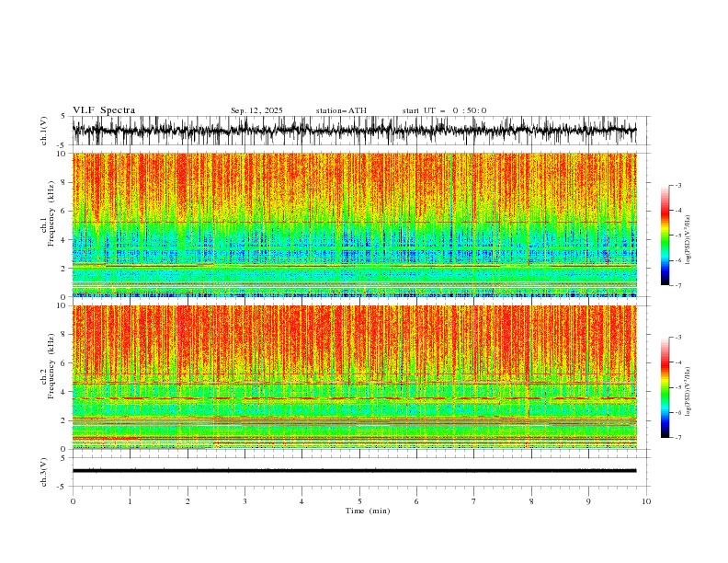Click the time axis tick label "6"

(416, 501)
